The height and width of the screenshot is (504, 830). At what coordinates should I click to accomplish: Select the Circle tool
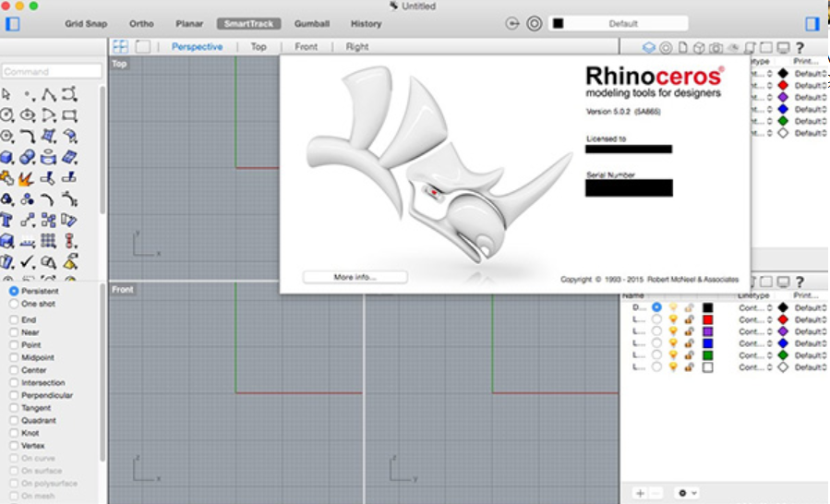click(x=6, y=114)
